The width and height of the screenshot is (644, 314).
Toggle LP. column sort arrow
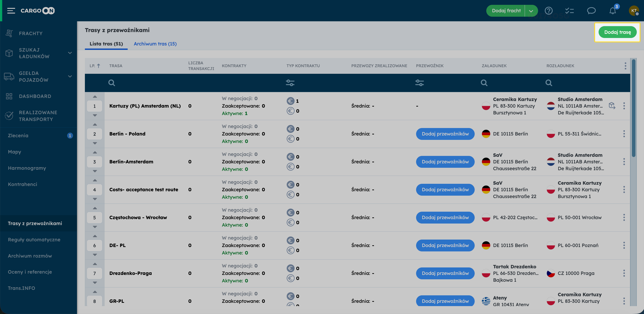[x=98, y=66]
